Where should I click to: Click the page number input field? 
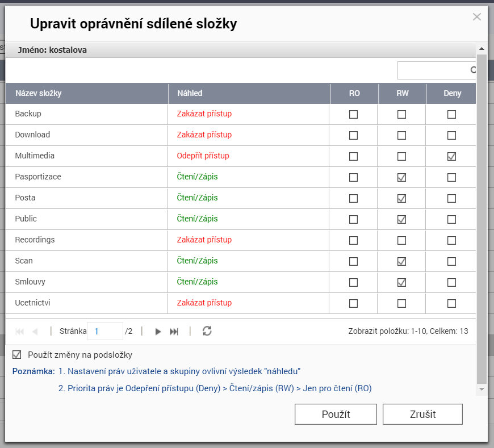pyautogui.click(x=104, y=331)
